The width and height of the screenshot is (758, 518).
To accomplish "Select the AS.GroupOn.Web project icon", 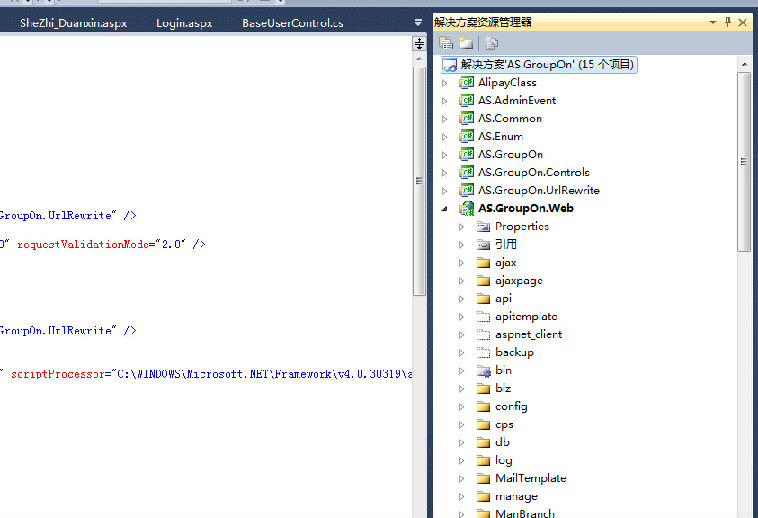I will click(466, 208).
